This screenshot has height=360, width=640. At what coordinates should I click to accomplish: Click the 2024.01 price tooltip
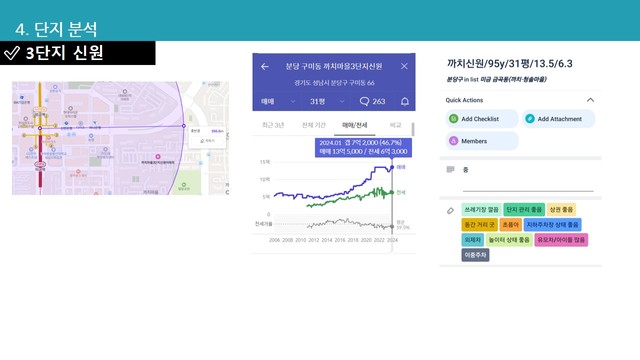pyautogui.click(x=363, y=147)
